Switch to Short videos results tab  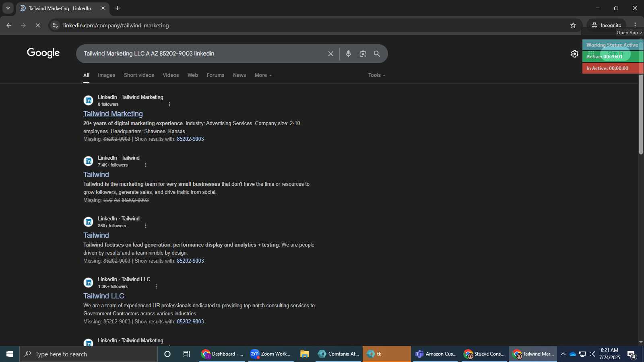tap(139, 75)
